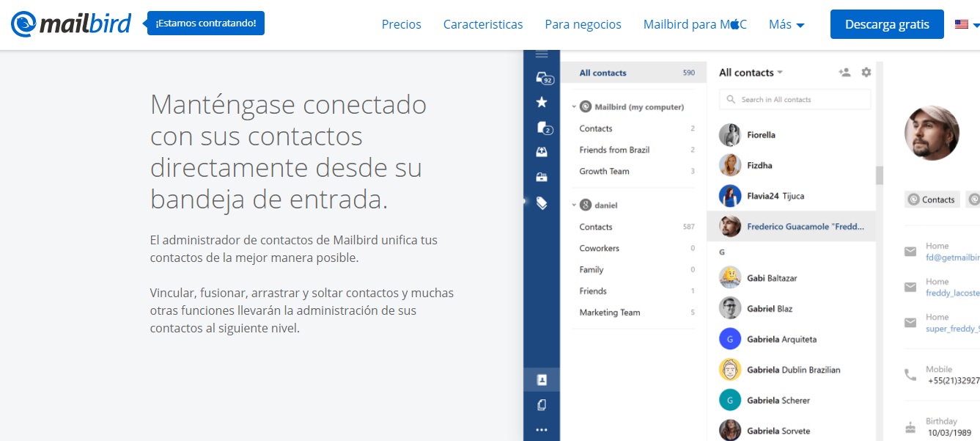980x441 pixels.
Task: Collapse the Mailbird (my computer) group chevron
Action: tap(574, 106)
